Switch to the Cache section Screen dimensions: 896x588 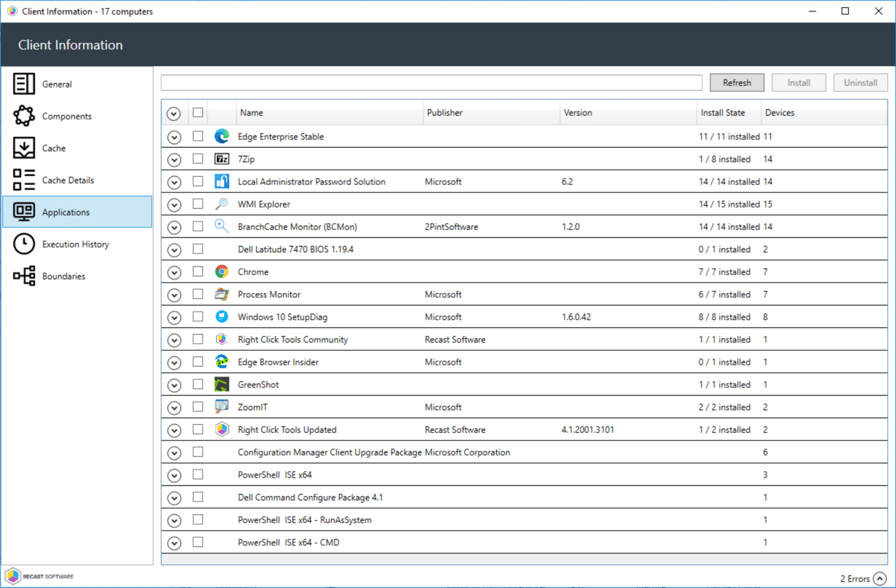[77, 148]
